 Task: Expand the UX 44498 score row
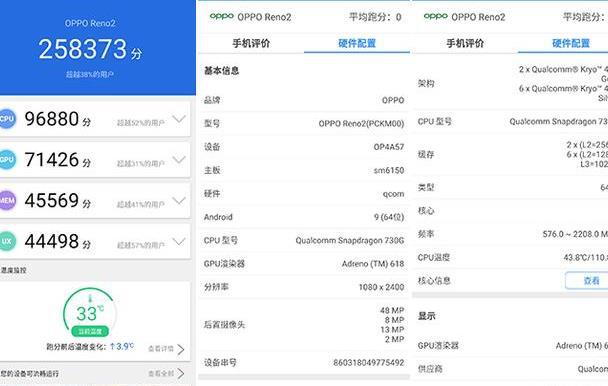click(x=179, y=242)
